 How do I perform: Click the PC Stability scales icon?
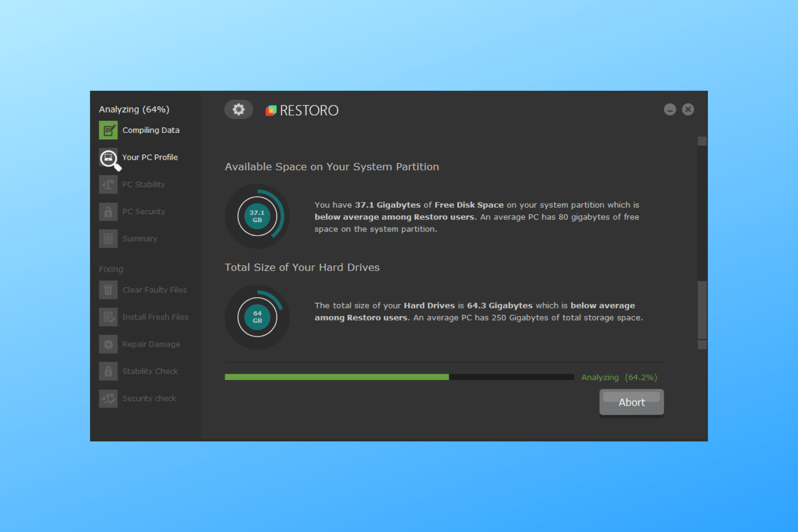[x=108, y=185]
